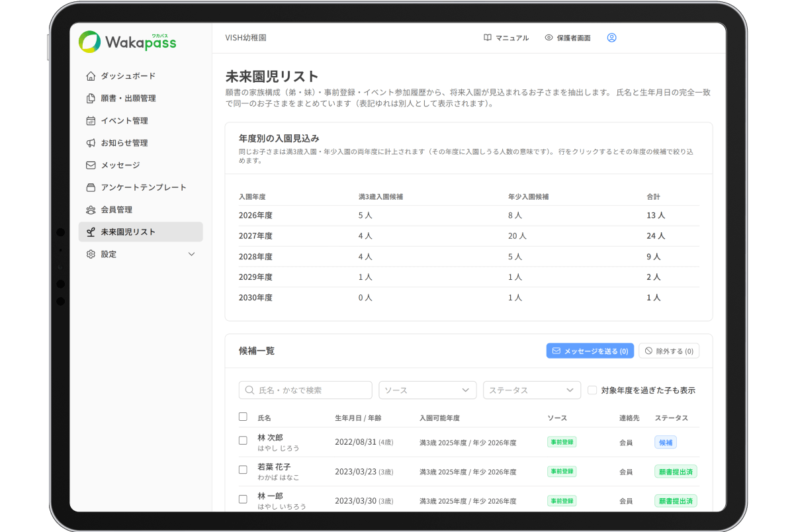This screenshot has width=794, height=532.
Task: Click the お知らせ管理 megaphone icon
Action: 91,143
